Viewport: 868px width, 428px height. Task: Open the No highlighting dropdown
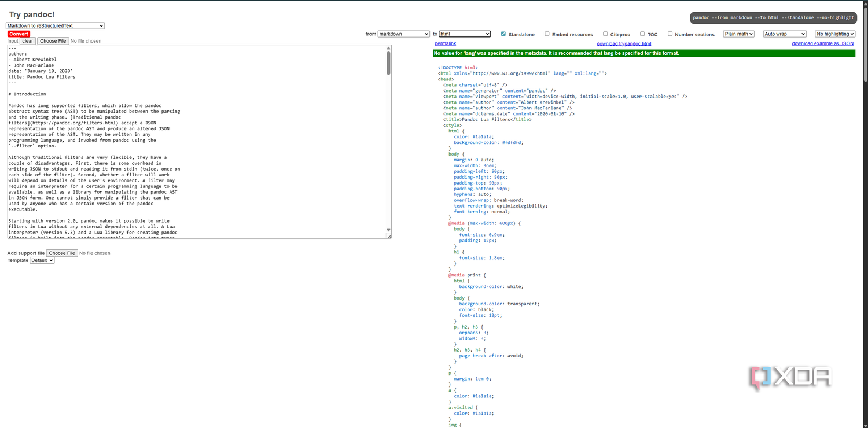click(x=835, y=34)
